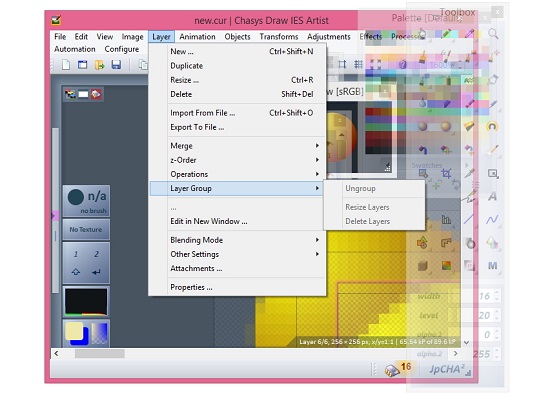The width and height of the screenshot is (550, 395).
Task: Select the Text tool letter A
Action: (x=492, y=196)
